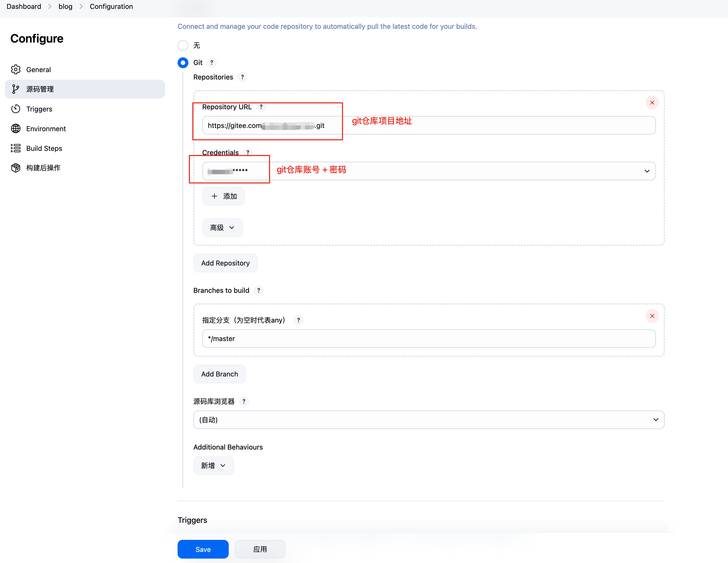Click Add Repository button
The image size is (728, 563).
(225, 263)
